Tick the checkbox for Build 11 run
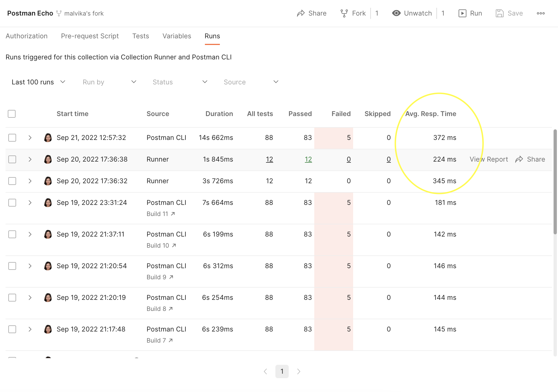Image resolution: width=558 pixels, height=392 pixels. (12, 203)
